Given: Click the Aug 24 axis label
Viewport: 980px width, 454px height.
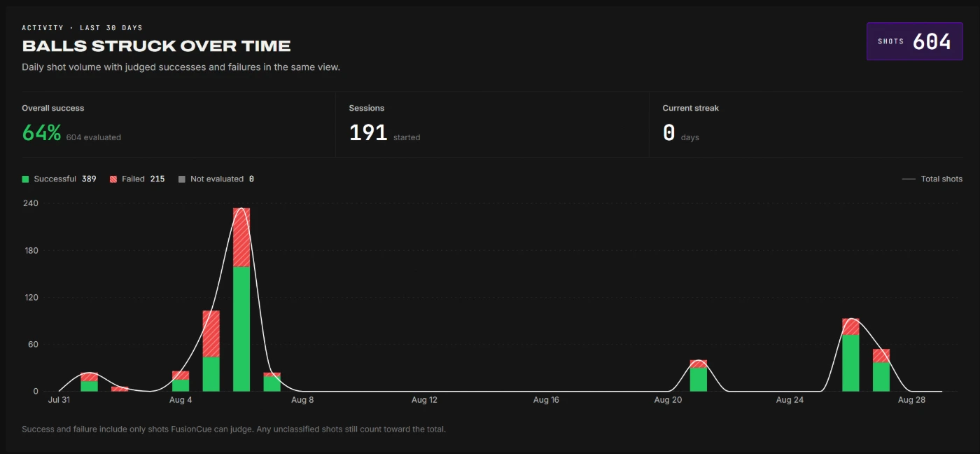Looking at the screenshot, I should 790,400.
